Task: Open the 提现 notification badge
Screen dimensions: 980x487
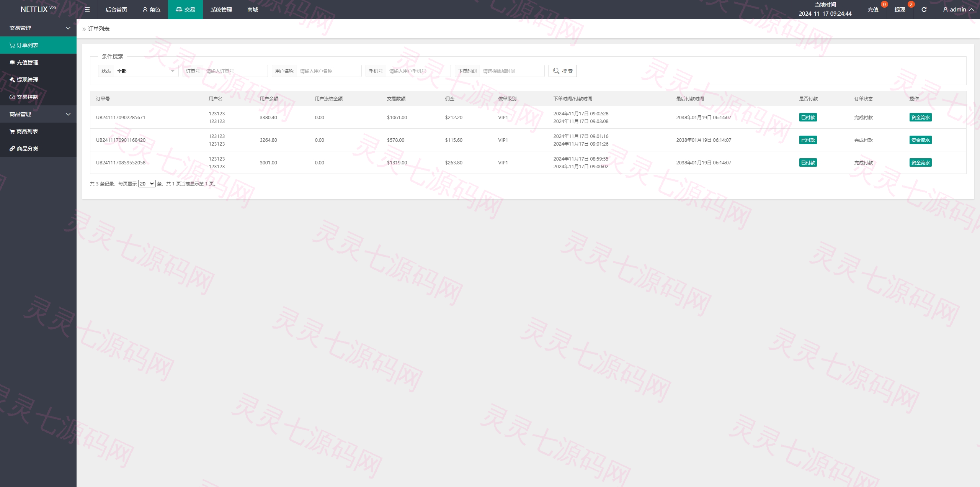Action: [911, 5]
